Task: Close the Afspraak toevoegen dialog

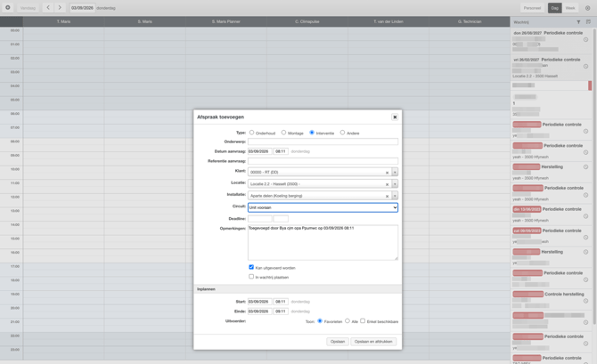Action: 395,117
